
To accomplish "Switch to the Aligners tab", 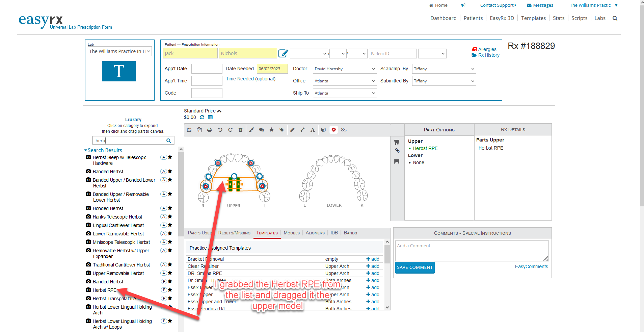I will click(x=315, y=233).
